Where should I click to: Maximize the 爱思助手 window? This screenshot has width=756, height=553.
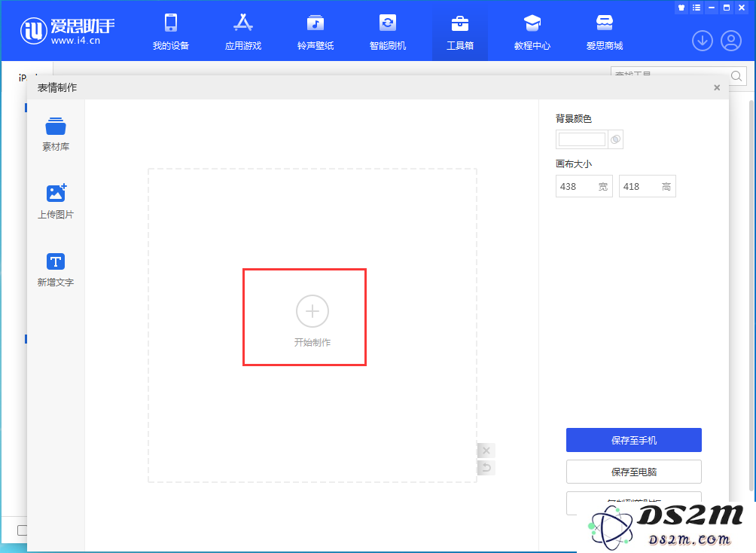[727, 8]
